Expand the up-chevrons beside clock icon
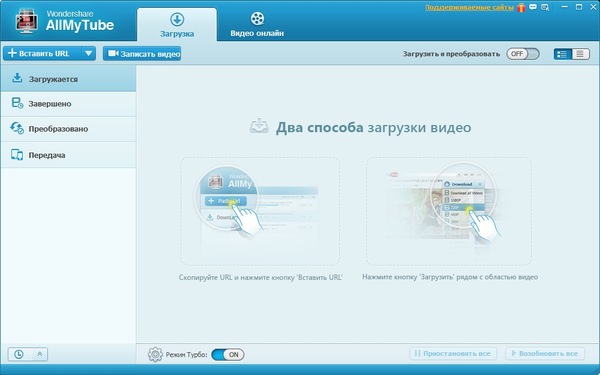The height and width of the screenshot is (375, 600). pyautogui.click(x=39, y=354)
